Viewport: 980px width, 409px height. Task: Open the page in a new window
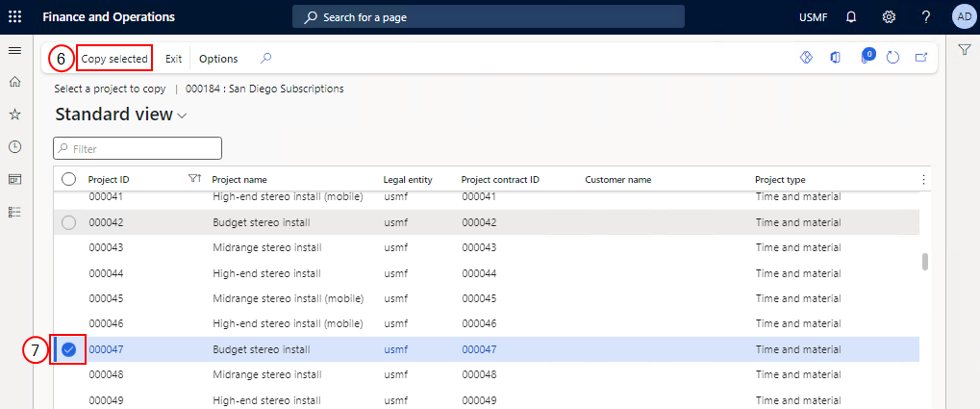(920, 58)
